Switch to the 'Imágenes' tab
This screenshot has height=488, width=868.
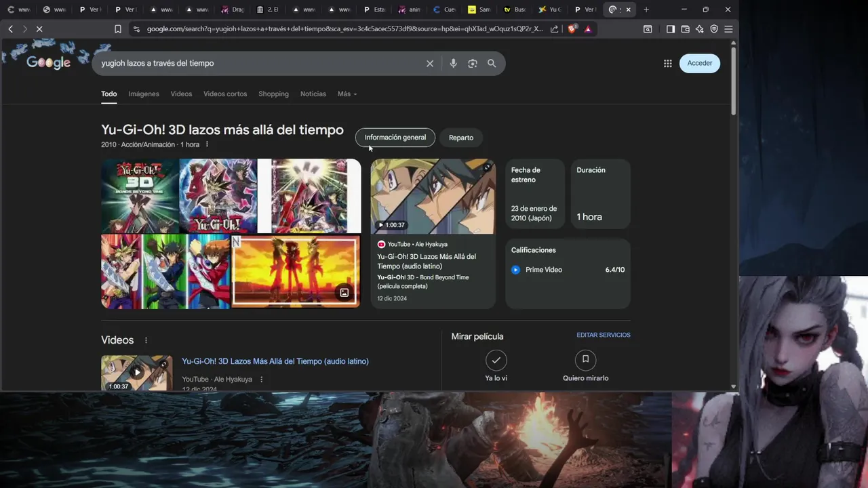(x=144, y=94)
